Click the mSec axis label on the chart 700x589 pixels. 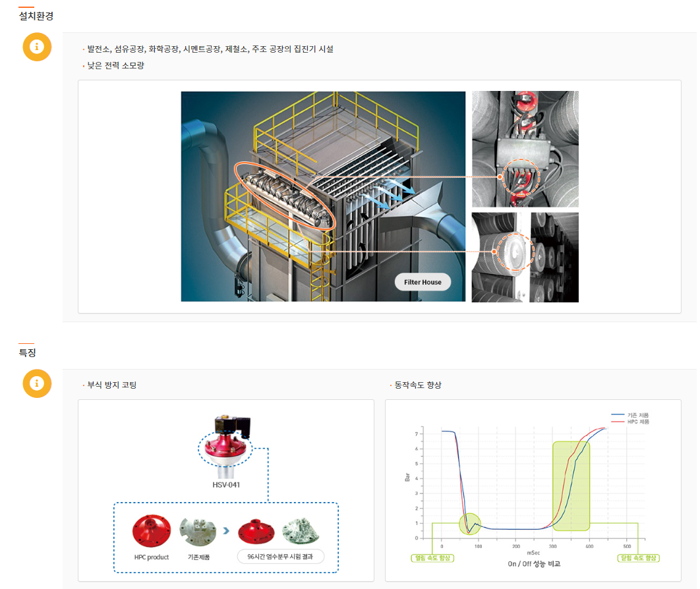(x=533, y=552)
